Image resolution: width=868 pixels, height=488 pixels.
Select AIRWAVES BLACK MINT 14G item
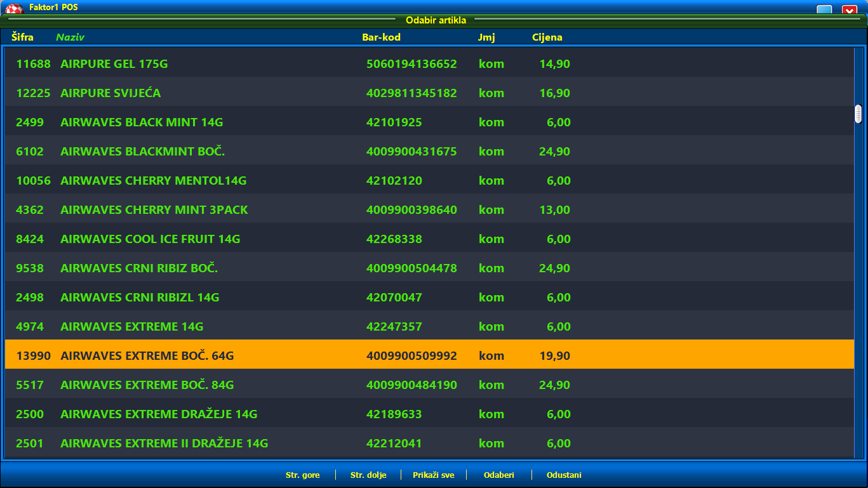point(141,122)
